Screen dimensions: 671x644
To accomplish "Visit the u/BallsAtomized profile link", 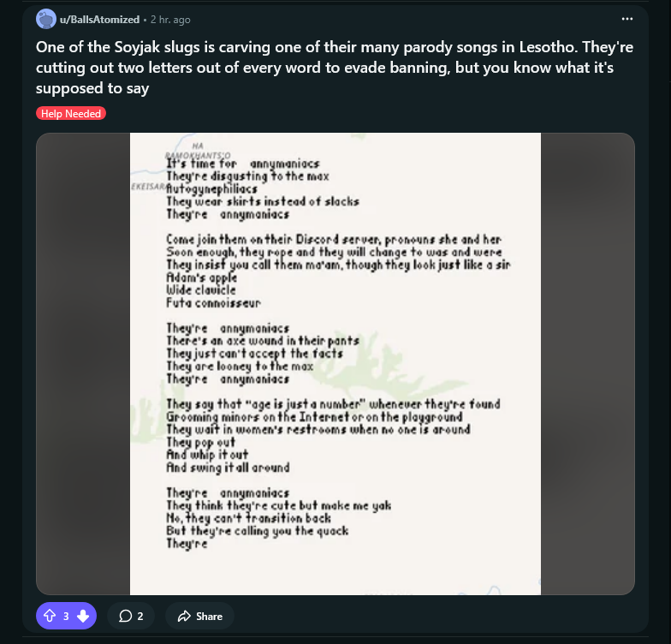I will 99,19.
